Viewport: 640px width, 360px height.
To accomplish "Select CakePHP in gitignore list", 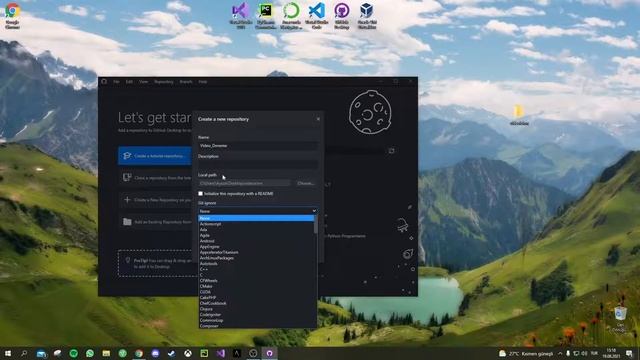I will point(256,298).
